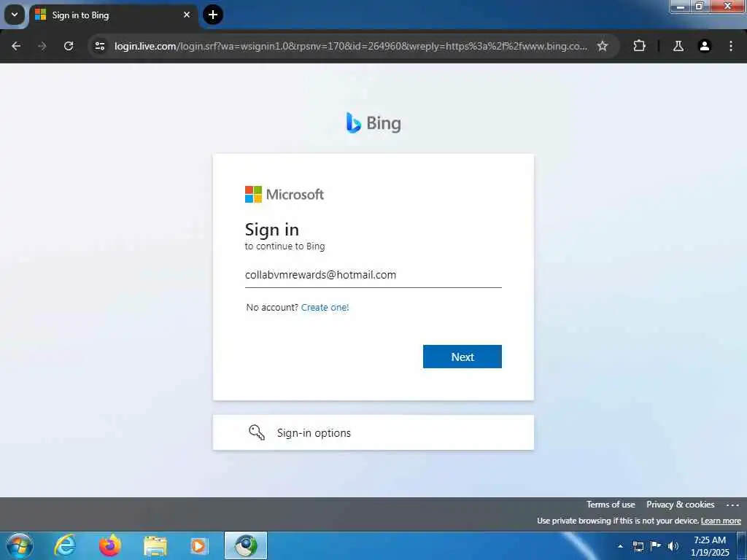Select the active browser taskbar button
The image size is (747, 560).
pyautogui.click(x=246, y=545)
